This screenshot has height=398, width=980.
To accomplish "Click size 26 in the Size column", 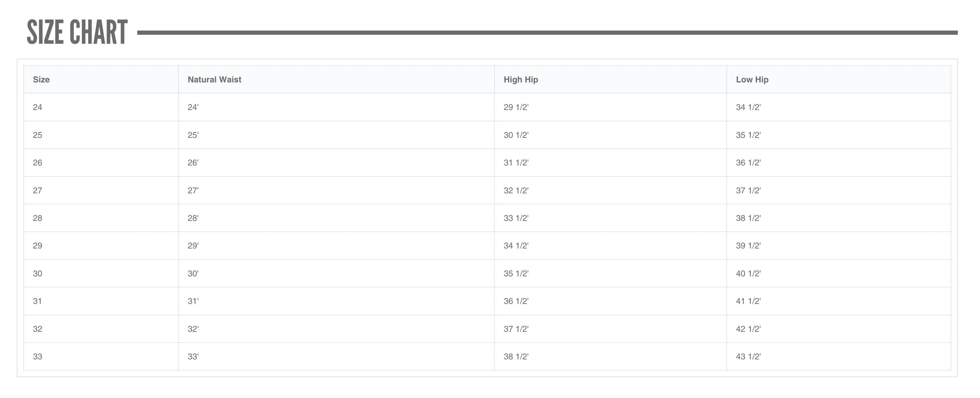I will point(38,163).
